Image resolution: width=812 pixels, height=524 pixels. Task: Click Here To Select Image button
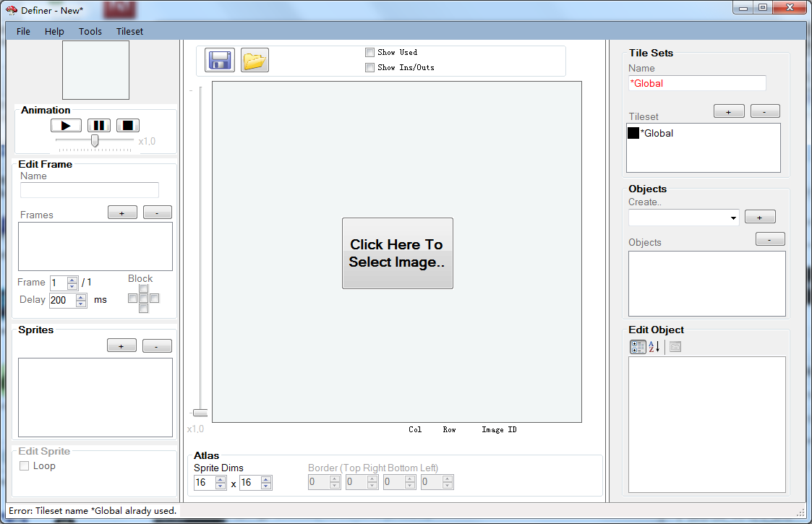pos(397,253)
